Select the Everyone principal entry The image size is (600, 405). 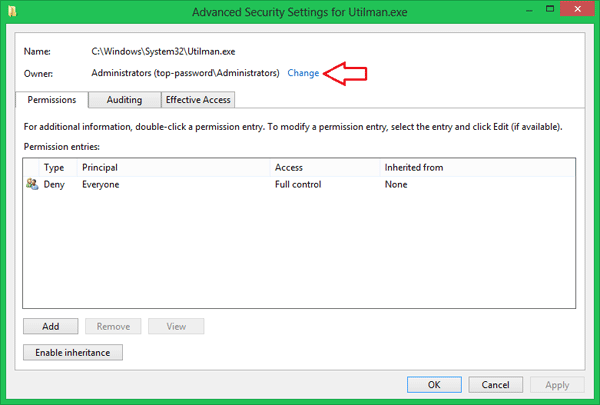click(101, 185)
